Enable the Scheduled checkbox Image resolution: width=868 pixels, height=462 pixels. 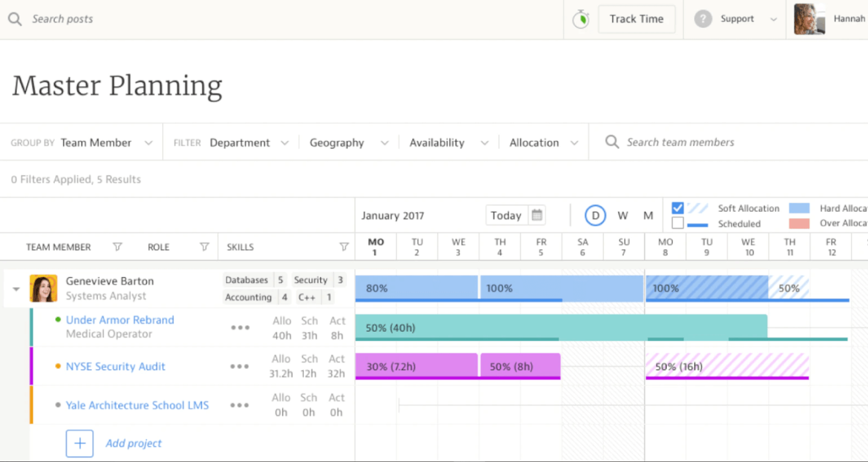pos(678,224)
